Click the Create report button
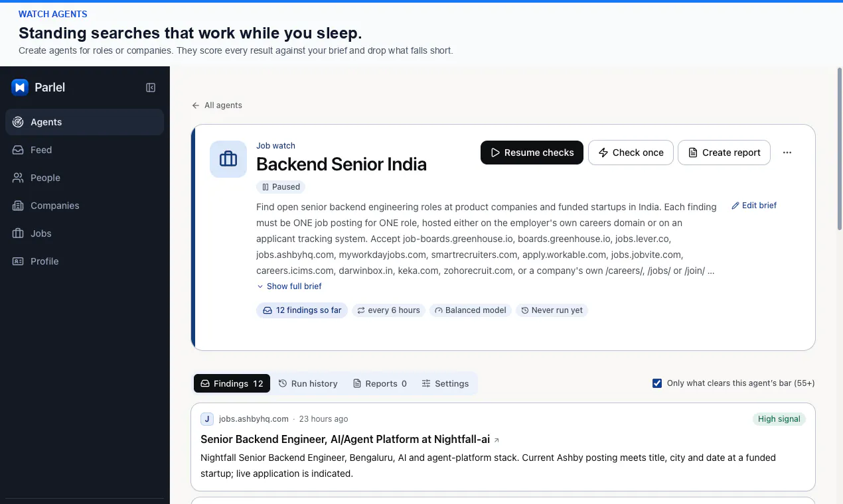843x504 pixels. click(724, 153)
